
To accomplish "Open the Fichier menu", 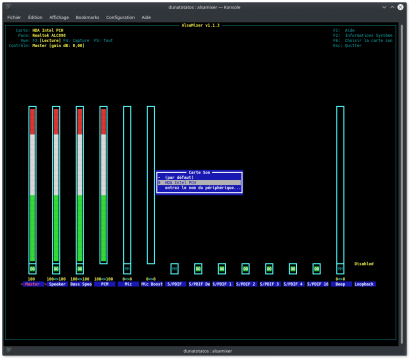I will click(14, 17).
